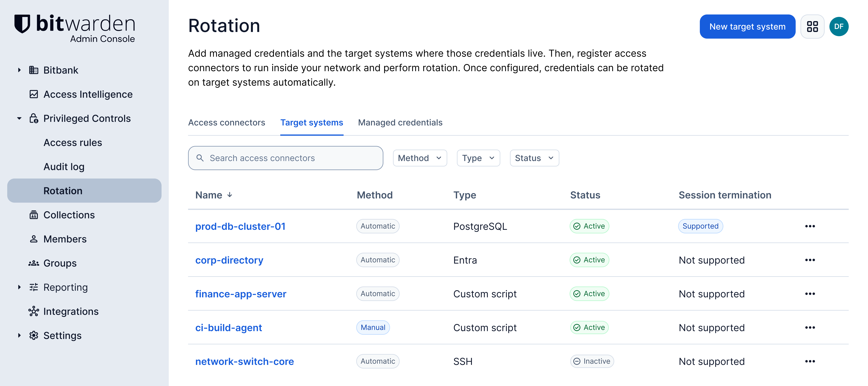The image size is (868, 386).
Task: Switch to the Managed credentials tab
Action: pos(400,122)
